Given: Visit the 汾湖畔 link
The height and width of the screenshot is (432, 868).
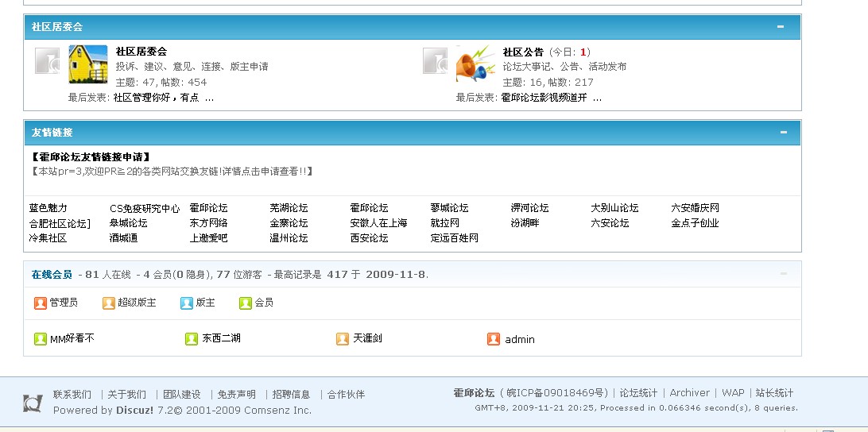Looking at the screenshot, I should [525, 223].
